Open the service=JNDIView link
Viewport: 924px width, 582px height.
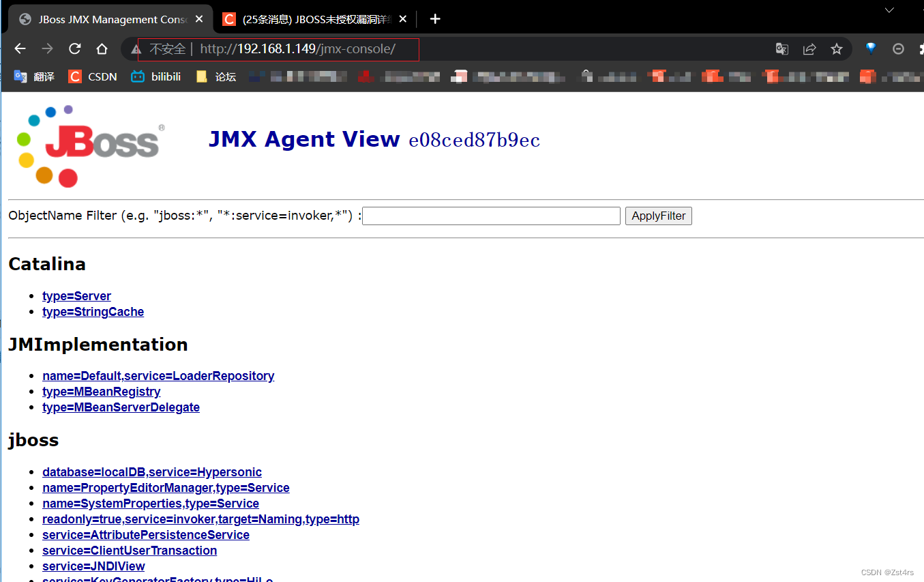click(x=93, y=566)
